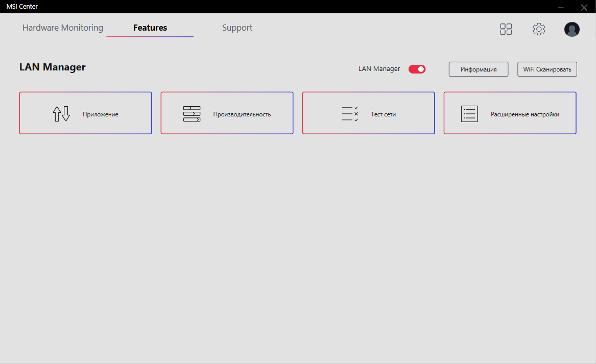This screenshot has width=596, height=364.
Task: Click the MSI Center window title
Action: (x=22, y=7)
